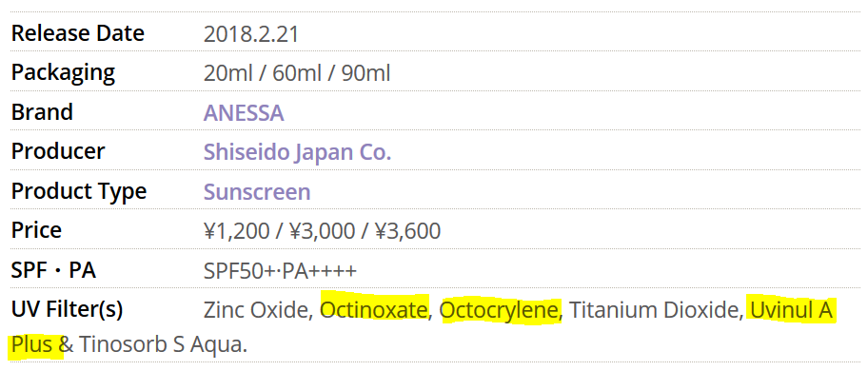Screen dimensions: 868x371
Task: Click the Brand row label
Action: pos(42,112)
